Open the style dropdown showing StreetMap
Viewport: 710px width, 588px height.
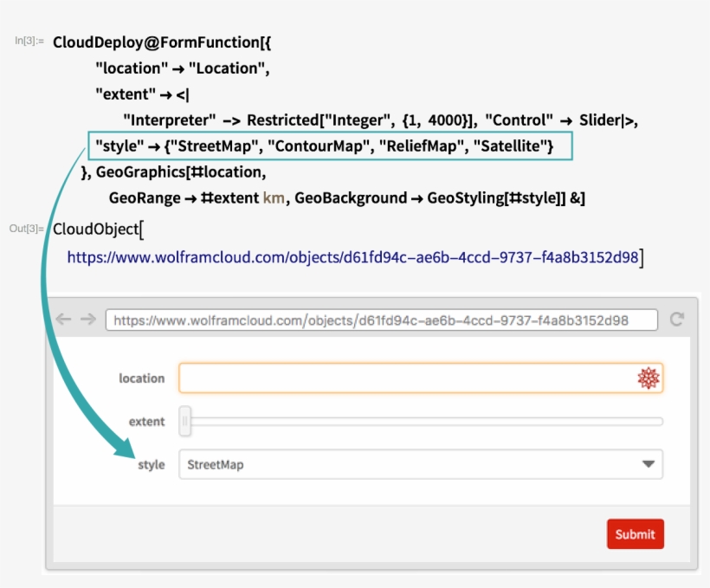click(421, 464)
